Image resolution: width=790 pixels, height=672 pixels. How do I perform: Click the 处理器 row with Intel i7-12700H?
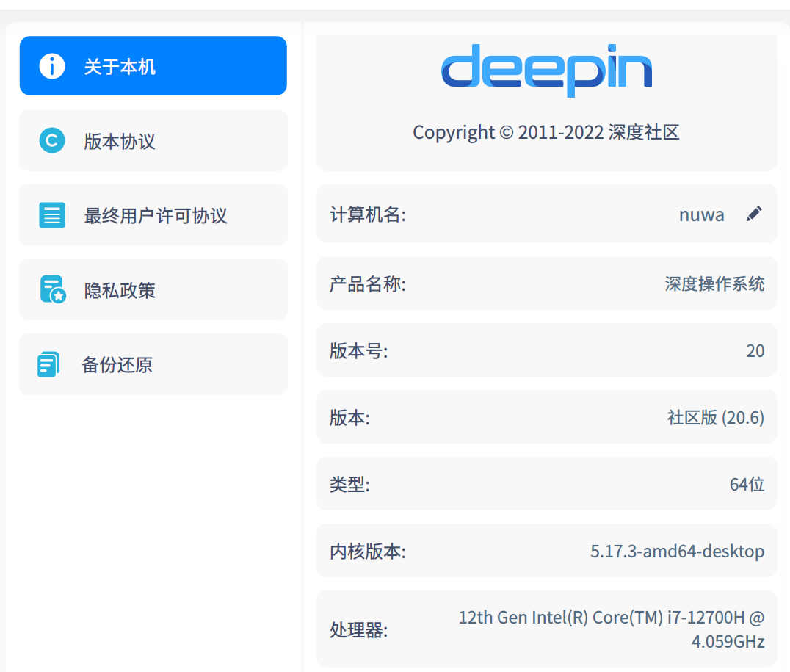546,629
